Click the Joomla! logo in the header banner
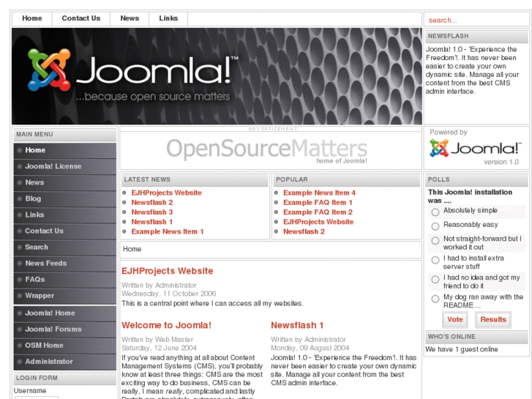Viewport: 532px width, 399px height. click(132, 74)
